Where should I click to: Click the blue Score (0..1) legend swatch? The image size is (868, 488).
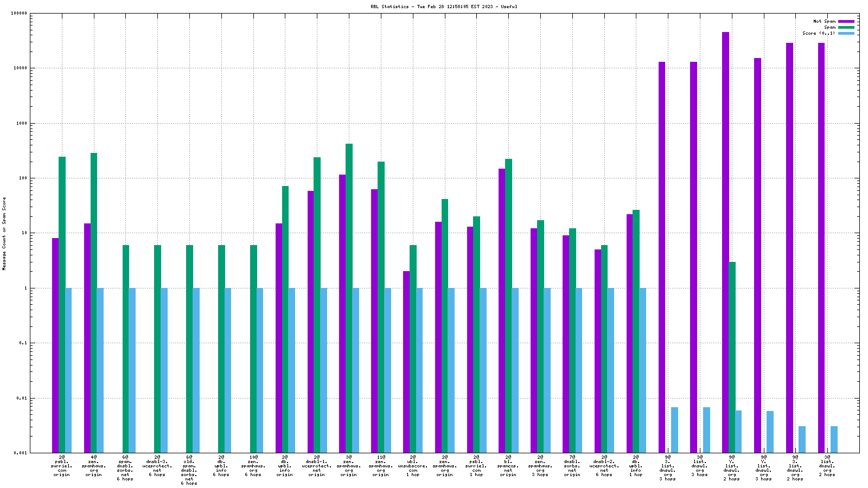point(846,33)
